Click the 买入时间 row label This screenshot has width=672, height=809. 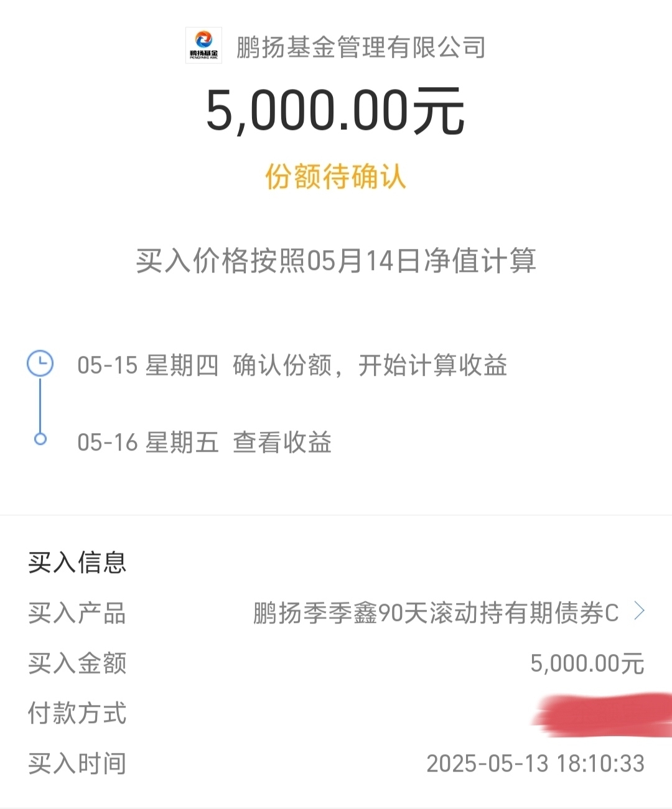(x=77, y=764)
